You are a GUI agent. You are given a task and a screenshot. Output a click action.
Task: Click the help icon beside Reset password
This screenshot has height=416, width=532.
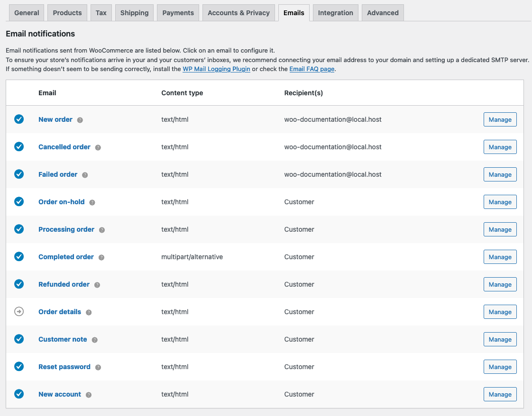(x=98, y=367)
